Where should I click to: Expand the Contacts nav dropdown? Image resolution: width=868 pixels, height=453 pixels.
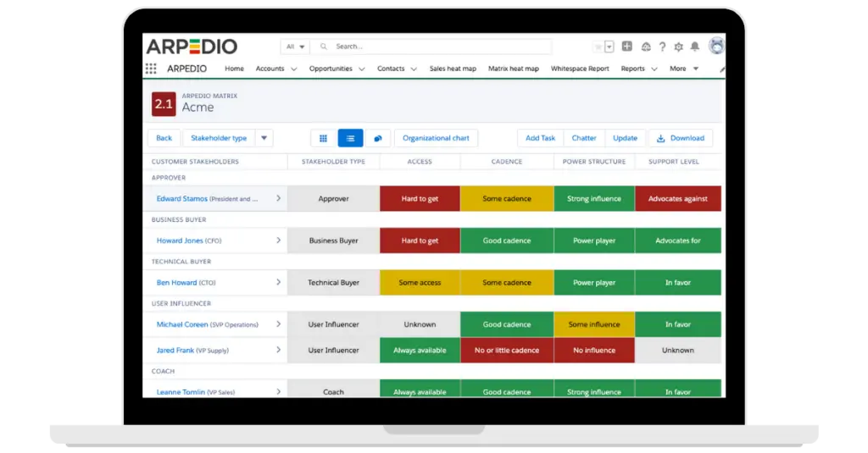click(x=414, y=69)
